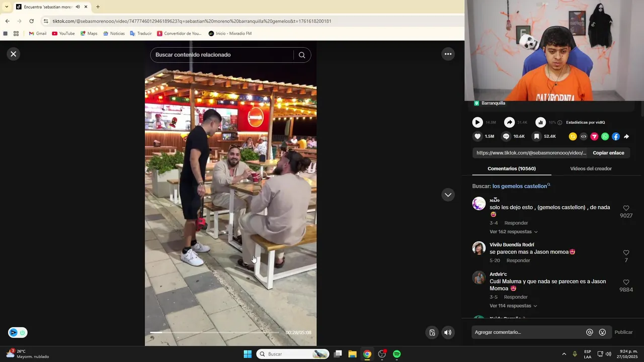The width and height of the screenshot is (644, 362).
Task: Open Chrome apps grid in bookmarks bar
Action: coord(16,34)
